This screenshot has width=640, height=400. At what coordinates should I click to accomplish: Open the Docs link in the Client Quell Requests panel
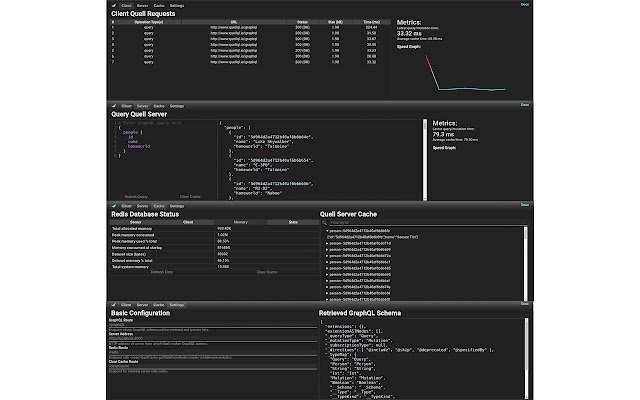pyautogui.click(x=525, y=4)
